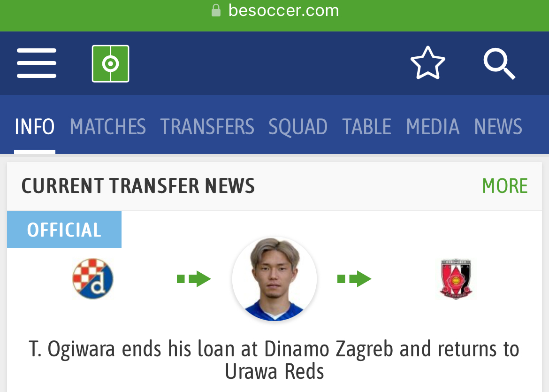Go to the SQUAD tab
This screenshot has width=549, height=392.
[298, 126]
